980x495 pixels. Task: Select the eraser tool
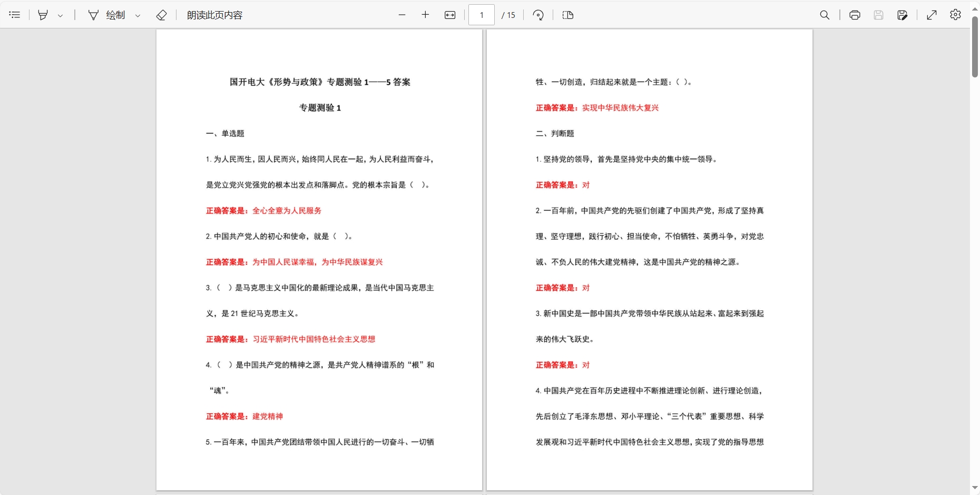pos(162,15)
